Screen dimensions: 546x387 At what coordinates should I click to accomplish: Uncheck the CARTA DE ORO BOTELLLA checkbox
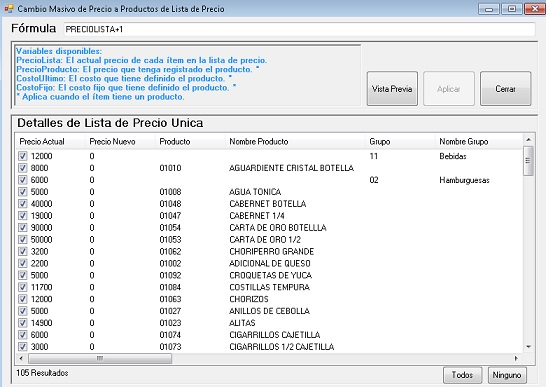[23, 227]
